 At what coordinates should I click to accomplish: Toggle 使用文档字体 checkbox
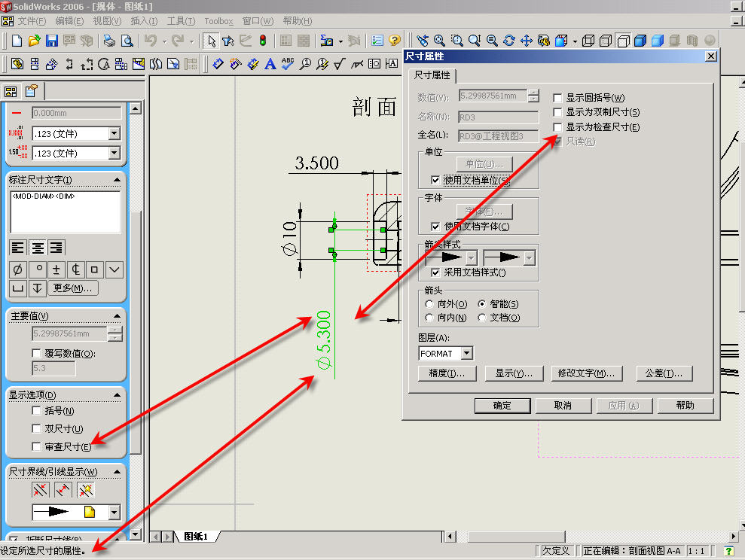pyautogui.click(x=435, y=227)
